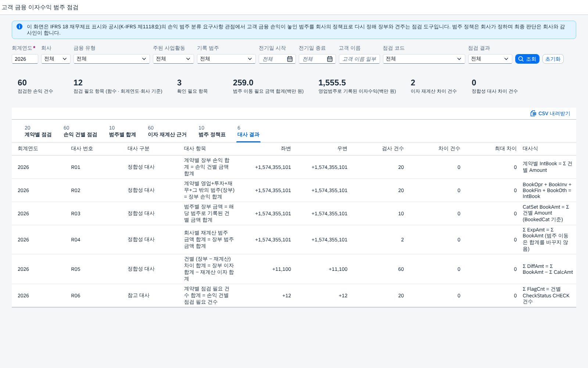The image size is (588, 368).
Task: Click the 참고 대사 cell
Action: [139, 296]
